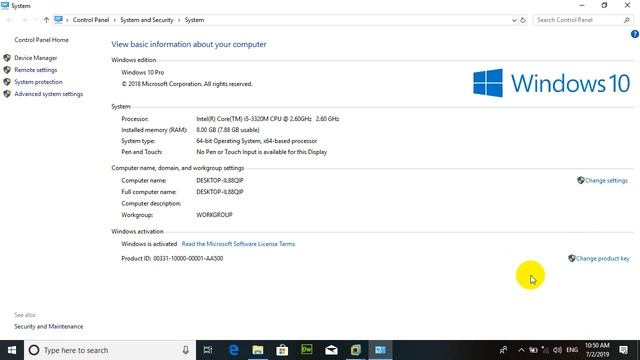Click the Back navigation arrow

pyautogui.click(x=10, y=20)
